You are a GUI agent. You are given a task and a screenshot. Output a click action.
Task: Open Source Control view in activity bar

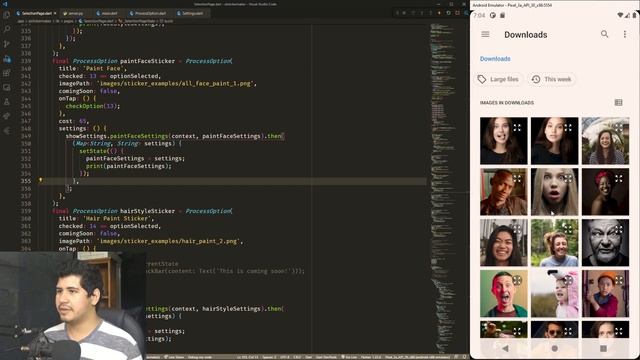pos(7,44)
